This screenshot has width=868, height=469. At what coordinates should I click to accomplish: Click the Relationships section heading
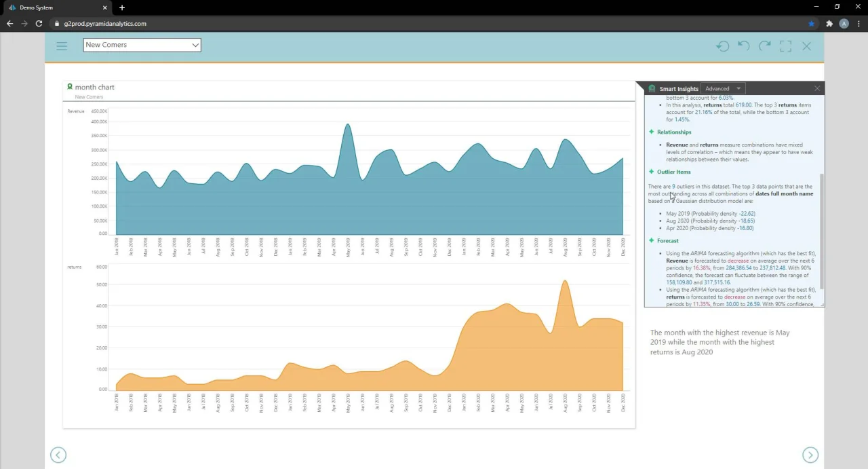click(x=674, y=132)
